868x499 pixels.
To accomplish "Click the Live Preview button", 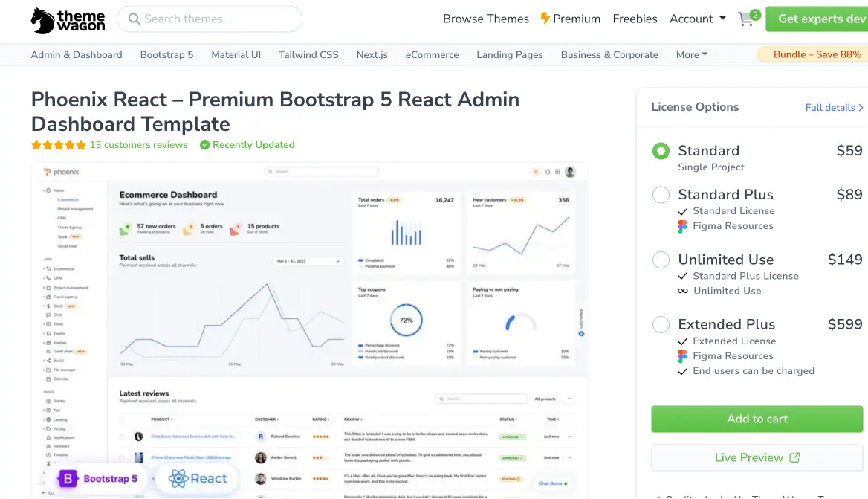I will 757,458.
